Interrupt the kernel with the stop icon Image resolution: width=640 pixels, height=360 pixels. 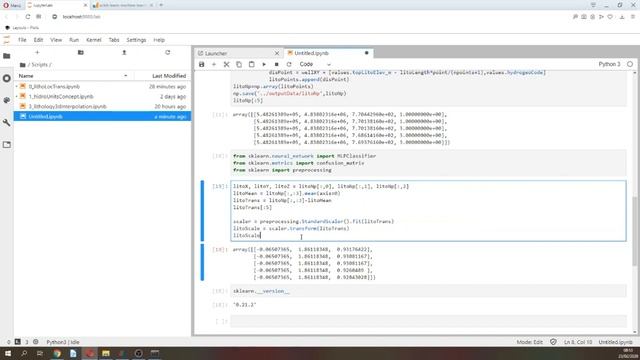(276, 64)
